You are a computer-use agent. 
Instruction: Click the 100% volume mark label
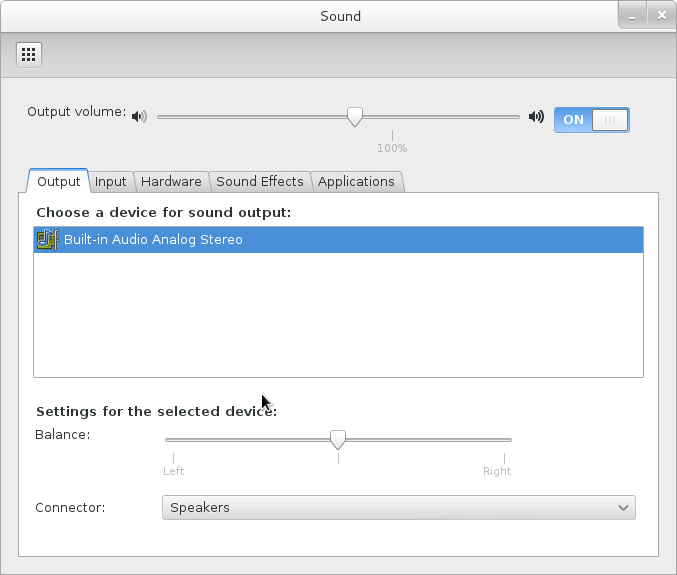click(x=392, y=148)
